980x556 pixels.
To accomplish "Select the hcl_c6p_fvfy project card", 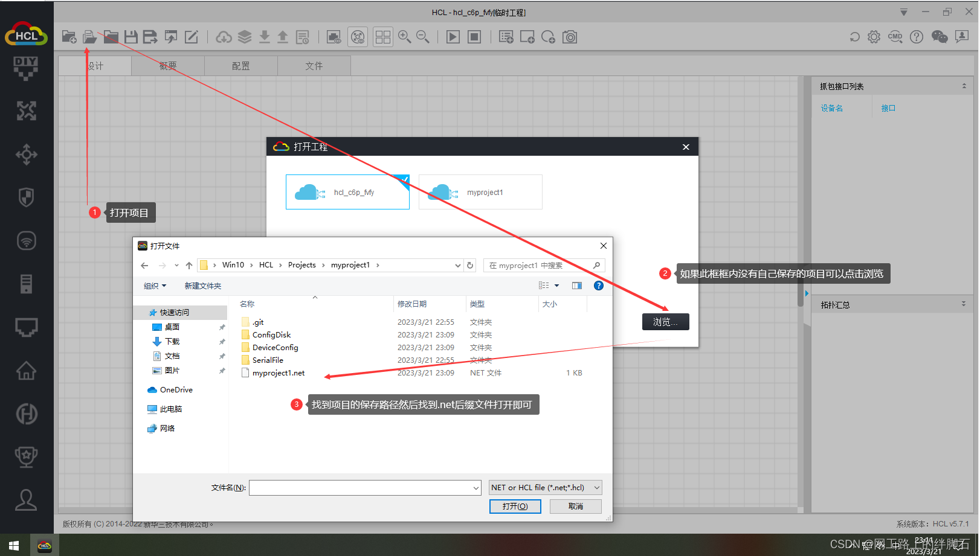I will click(x=347, y=192).
